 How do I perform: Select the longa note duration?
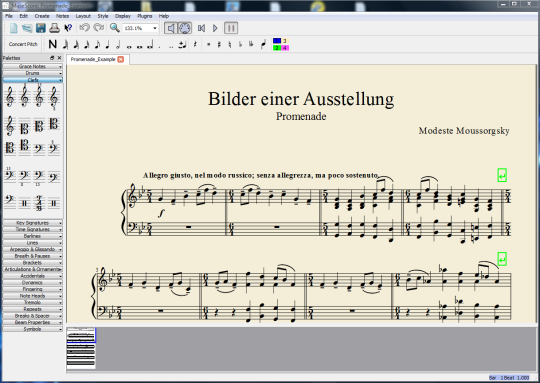click(150, 45)
